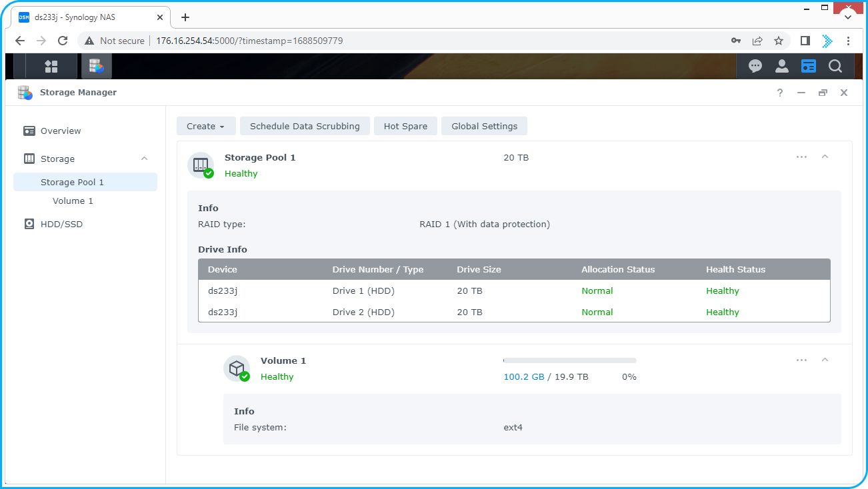Screen dimensions: 868x489
Task: Open help via the question mark icon
Action: pyautogui.click(x=779, y=93)
